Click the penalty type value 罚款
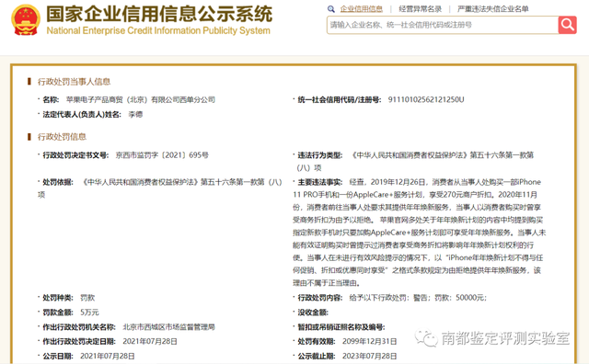 click(x=87, y=298)
